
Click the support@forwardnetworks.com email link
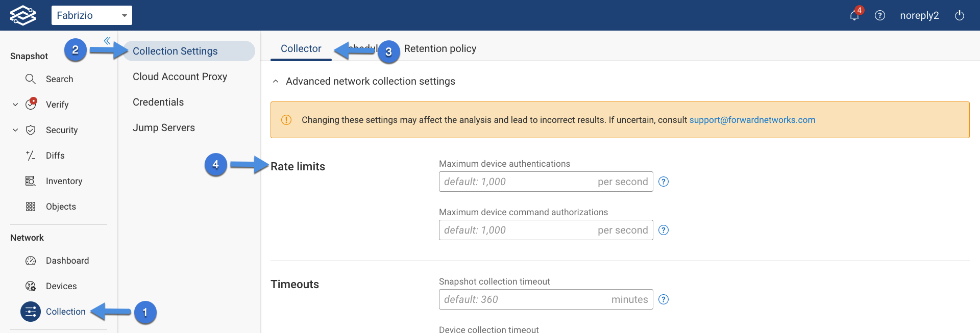(752, 120)
